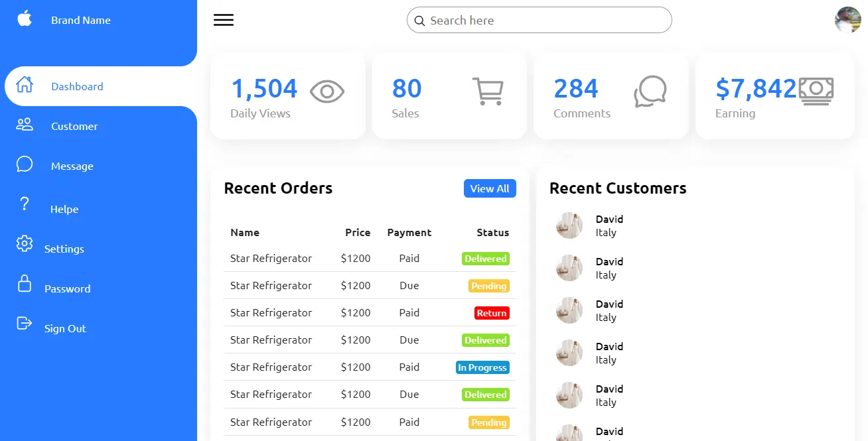Select Sign Out in the sidebar
This screenshot has height=441, width=868.
[65, 328]
